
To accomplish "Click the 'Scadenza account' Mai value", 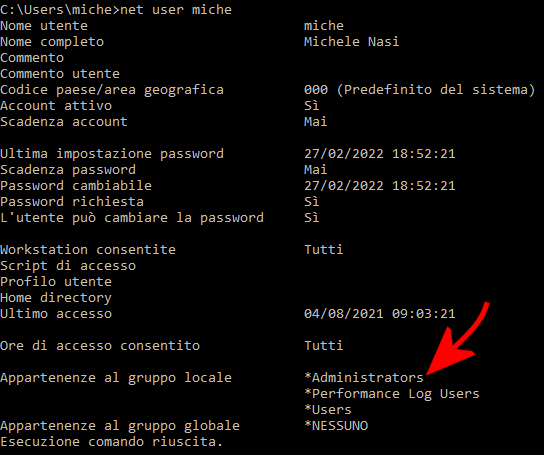I will [x=315, y=121].
